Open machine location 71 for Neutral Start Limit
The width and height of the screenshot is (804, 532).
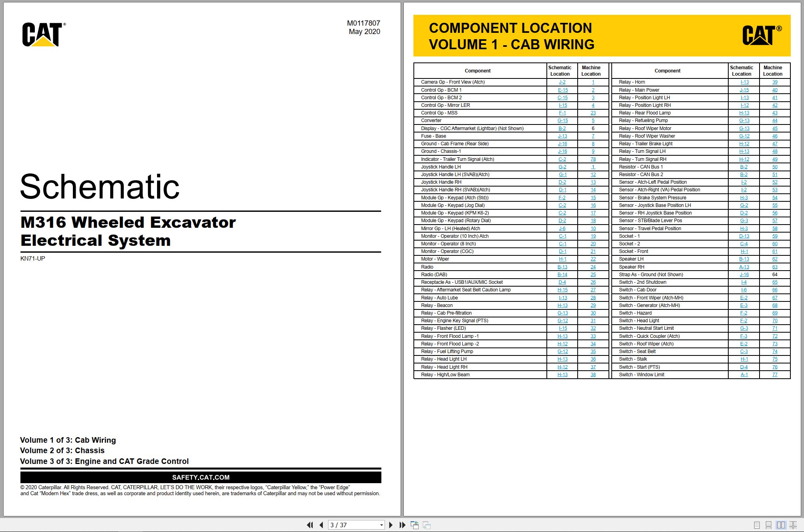(x=775, y=328)
